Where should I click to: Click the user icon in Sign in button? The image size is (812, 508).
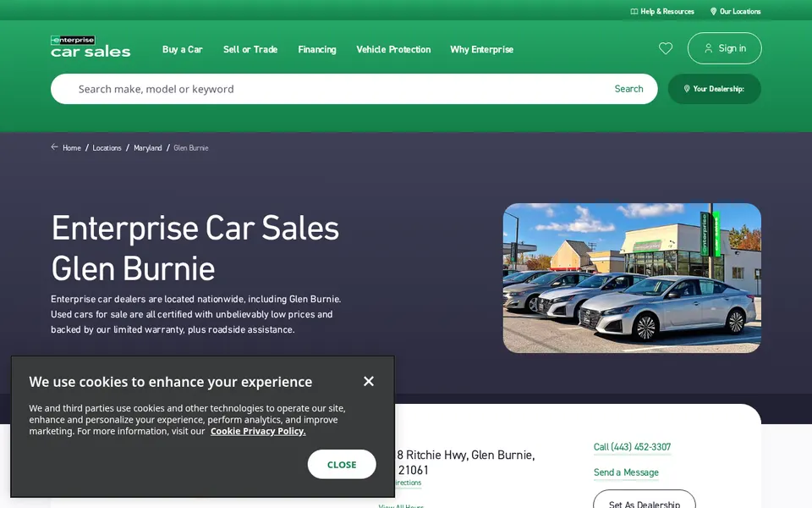pyautogui.click(x=709, y=48)
